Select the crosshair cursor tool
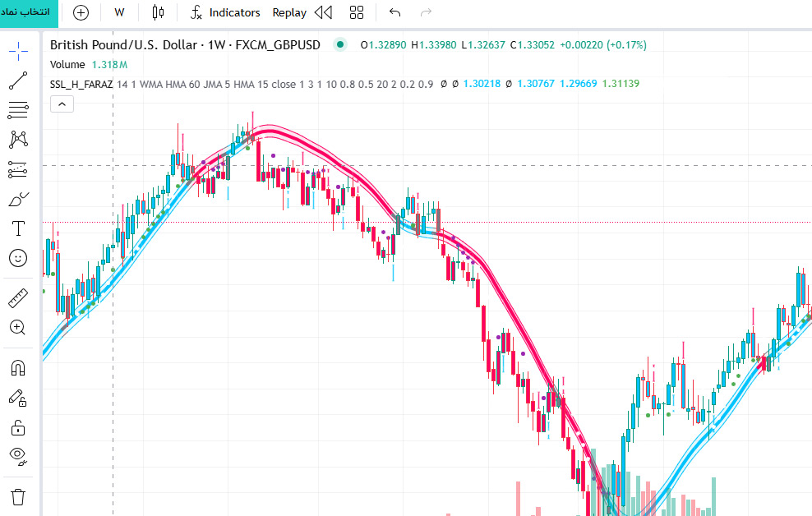The image size is (812, 516). tap(18, 52)
